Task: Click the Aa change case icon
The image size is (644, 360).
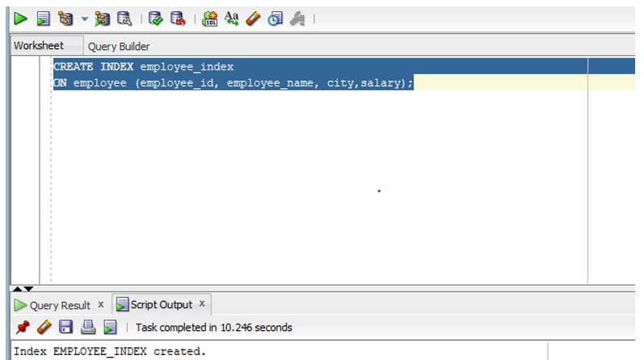Action: 232,19
